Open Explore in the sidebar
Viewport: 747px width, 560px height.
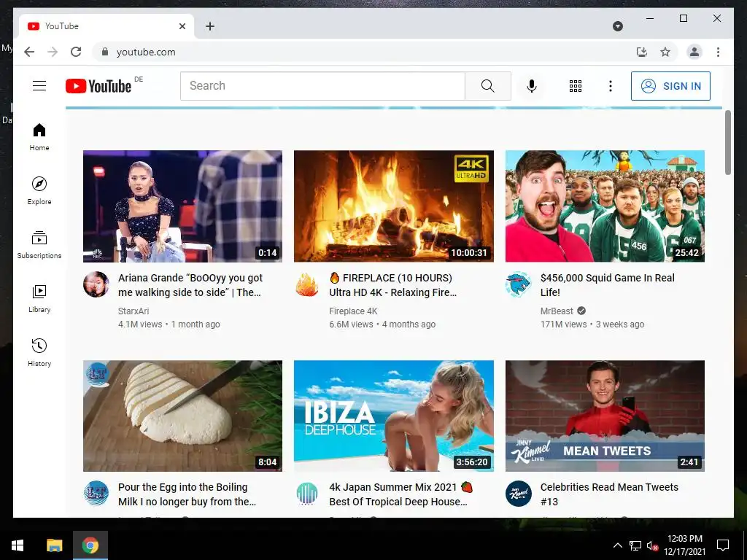click(39, 191)
